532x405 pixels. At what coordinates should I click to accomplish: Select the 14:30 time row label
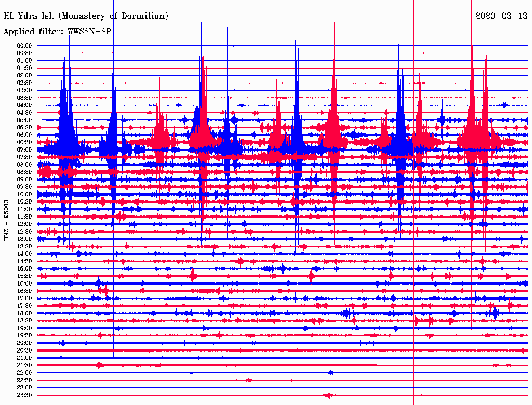[24, 261]
